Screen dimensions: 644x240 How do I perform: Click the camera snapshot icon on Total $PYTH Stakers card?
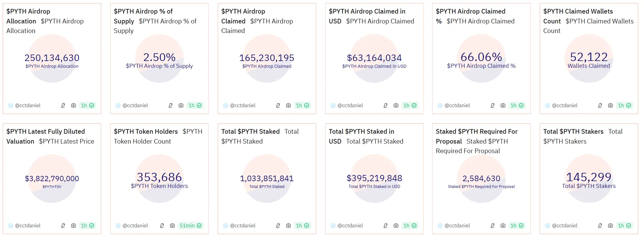(610, 226)
